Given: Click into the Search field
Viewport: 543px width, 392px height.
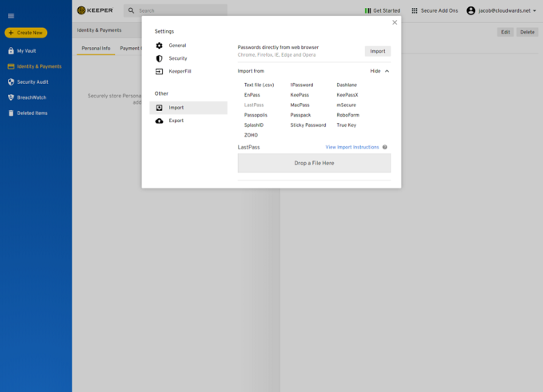Looking at the screenshot, I should [180, 11].
